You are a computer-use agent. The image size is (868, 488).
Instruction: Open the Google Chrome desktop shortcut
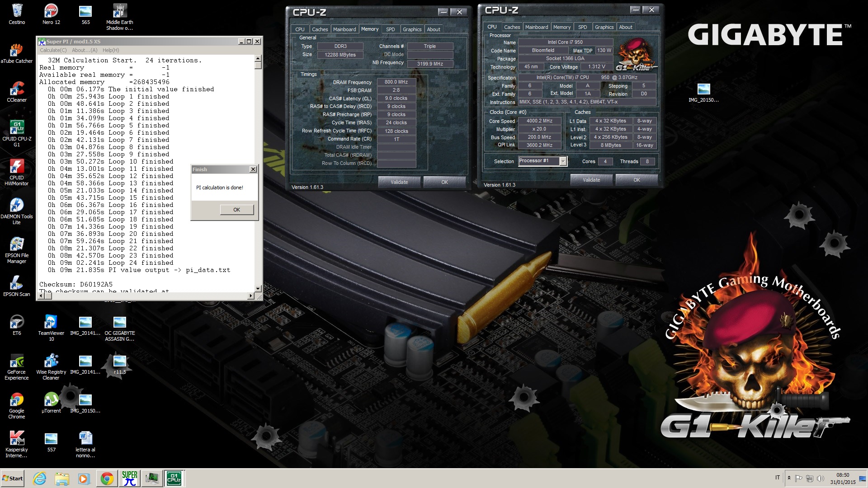click(17, 405)
